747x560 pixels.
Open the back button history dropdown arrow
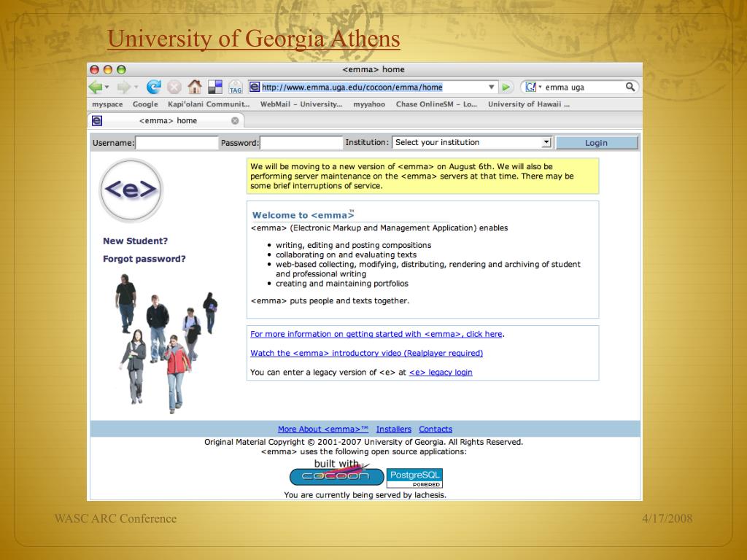[x=107, y=87]
